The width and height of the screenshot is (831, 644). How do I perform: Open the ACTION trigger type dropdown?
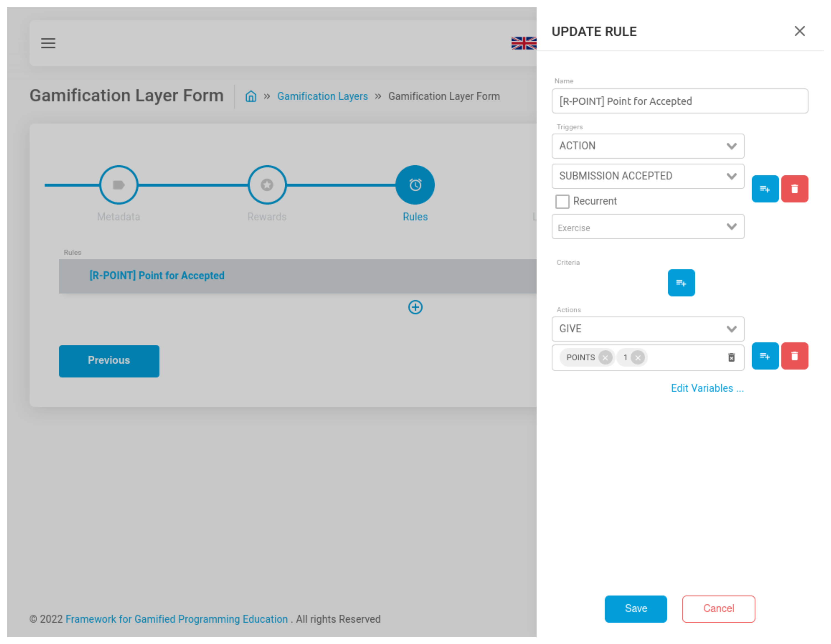tap(648, 146)
